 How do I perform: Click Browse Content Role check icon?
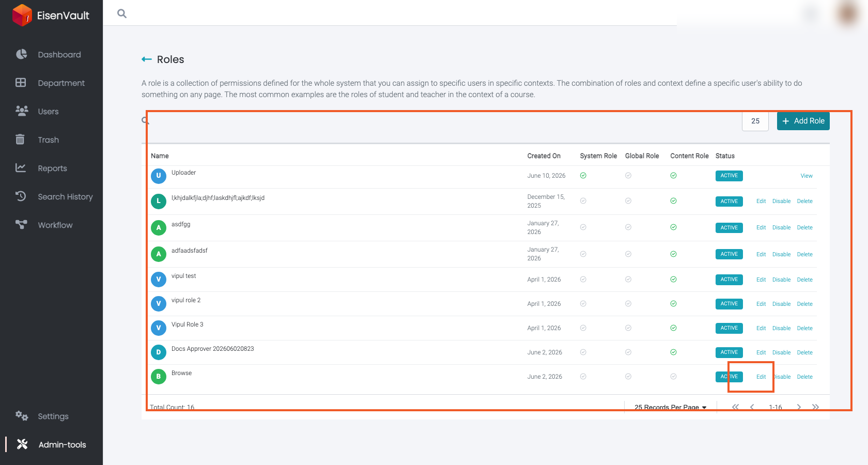pos(674,377)
